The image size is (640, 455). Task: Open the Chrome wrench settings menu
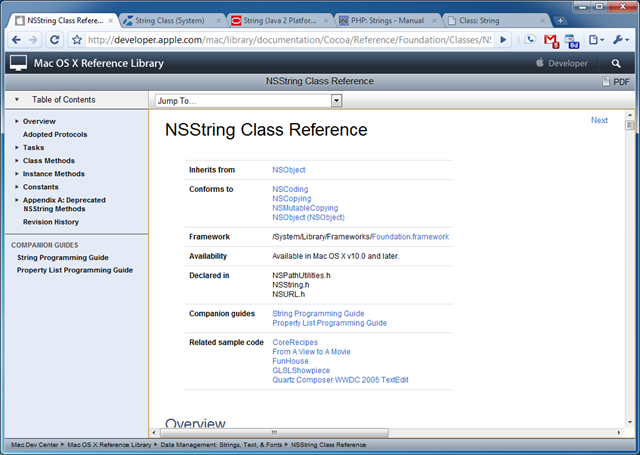620,40
